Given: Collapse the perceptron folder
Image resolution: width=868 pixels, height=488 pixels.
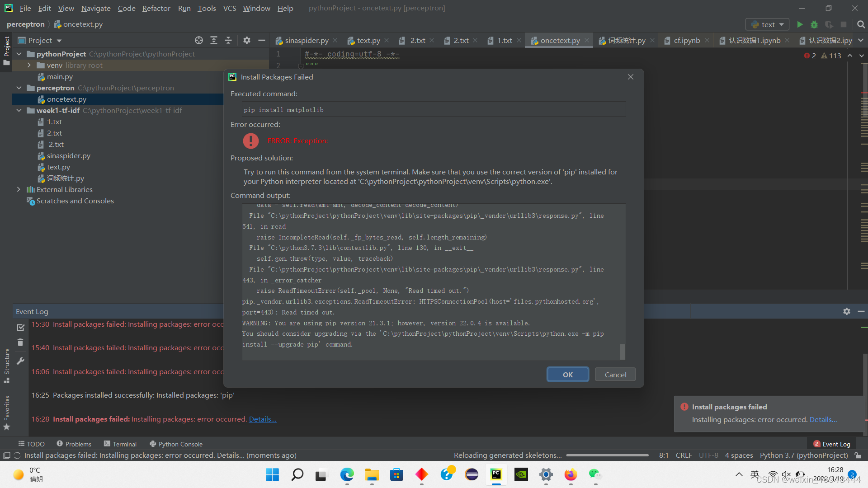Looking at the screenshot, I should [x=19, y=88].
